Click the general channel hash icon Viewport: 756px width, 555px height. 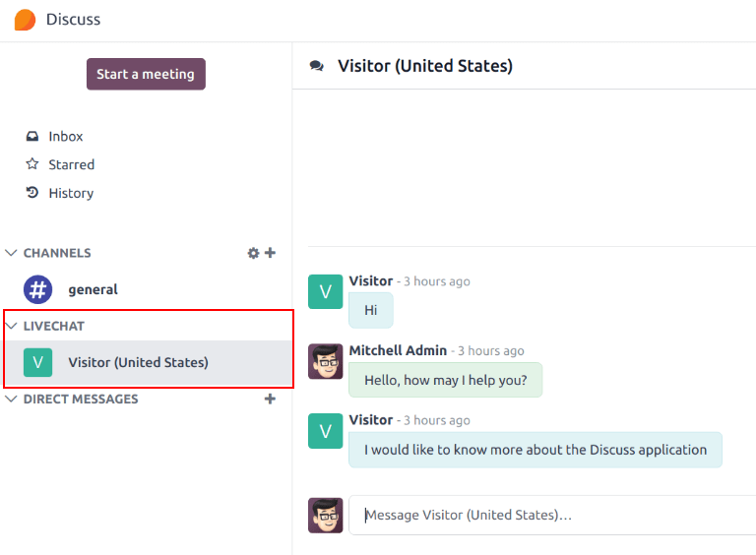[x=37, y=289]
